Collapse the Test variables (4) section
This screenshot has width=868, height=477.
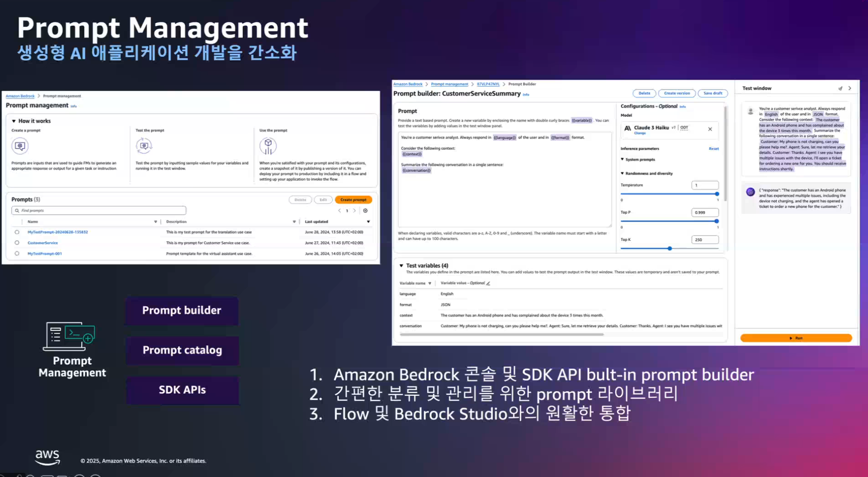coord(402,265)
